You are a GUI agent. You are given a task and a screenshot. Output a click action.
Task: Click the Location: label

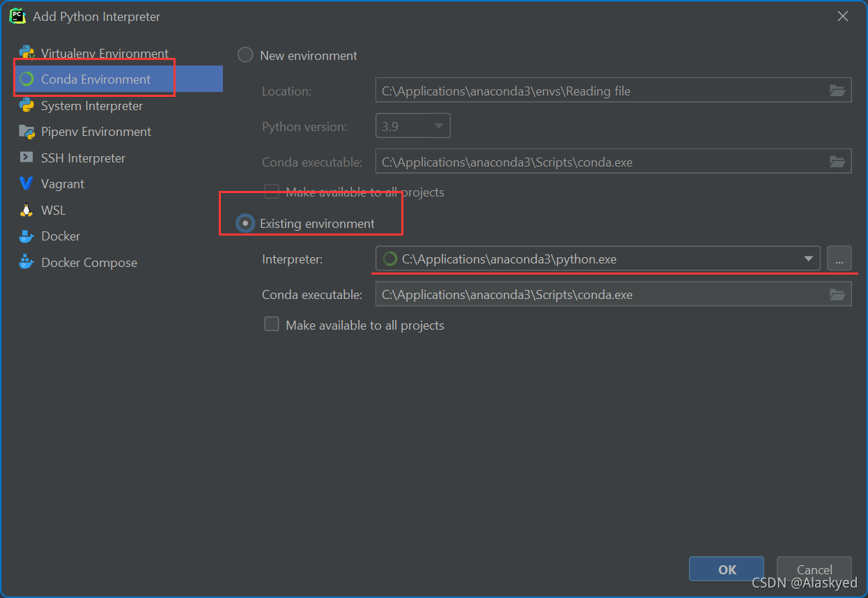coord(286,91)
